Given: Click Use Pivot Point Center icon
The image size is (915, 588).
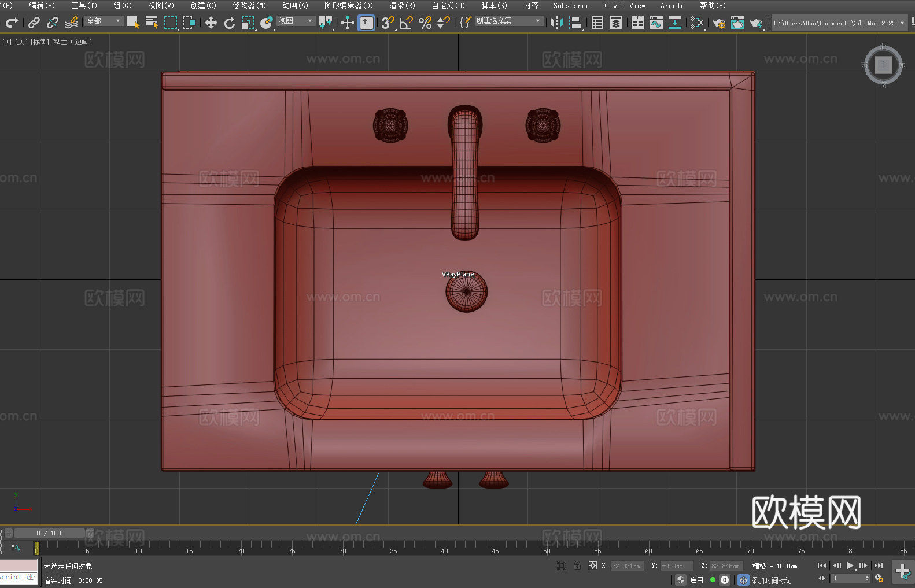Looking at the screenshot, I should [326, 23].
